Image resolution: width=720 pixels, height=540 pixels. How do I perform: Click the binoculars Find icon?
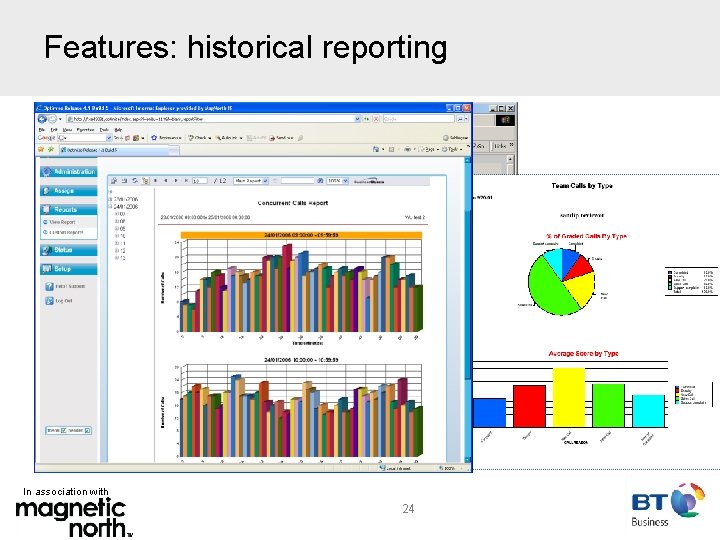(320, 181)
